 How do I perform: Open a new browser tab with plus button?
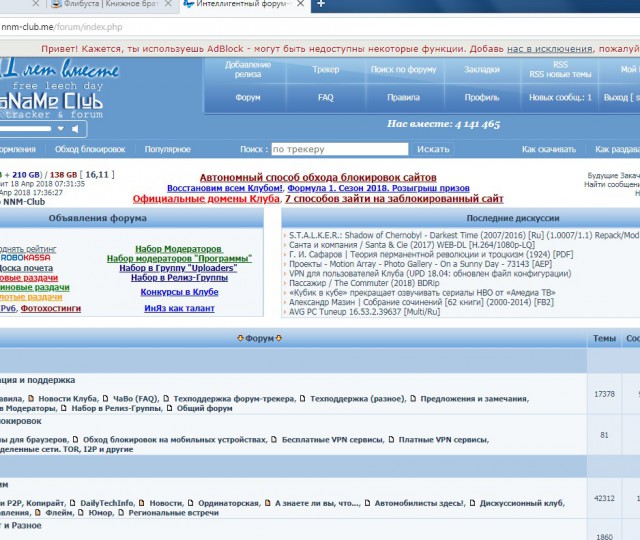pos(321,4)
